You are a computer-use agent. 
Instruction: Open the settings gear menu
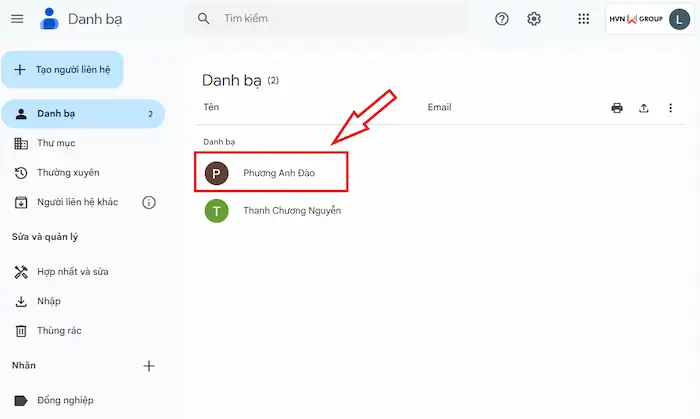pos(534,19)
